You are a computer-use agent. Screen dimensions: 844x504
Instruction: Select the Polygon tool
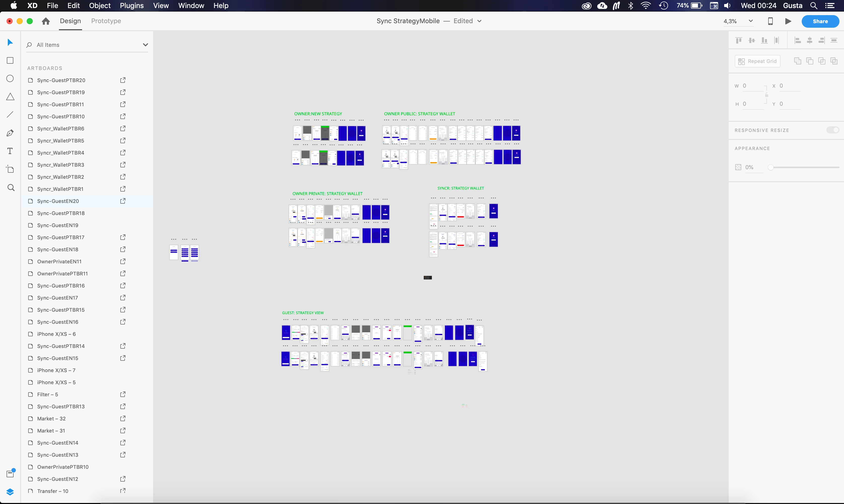(10, 97)
